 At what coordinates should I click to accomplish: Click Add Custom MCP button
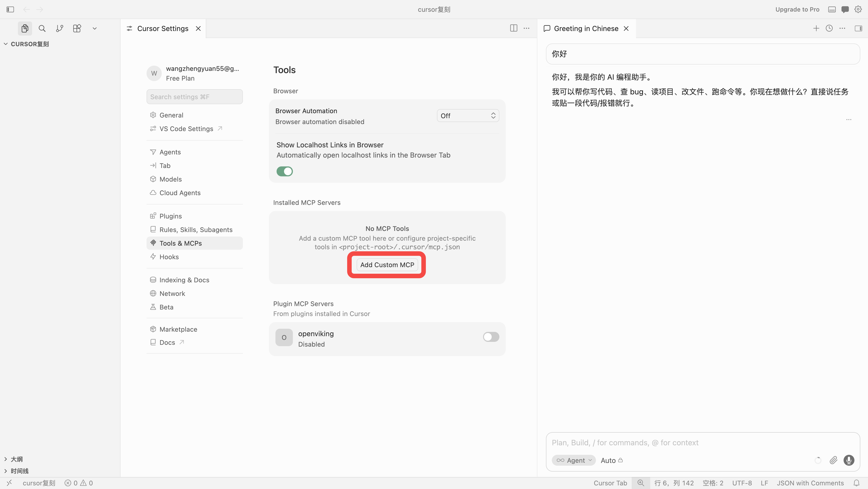[x=387, y=265]
